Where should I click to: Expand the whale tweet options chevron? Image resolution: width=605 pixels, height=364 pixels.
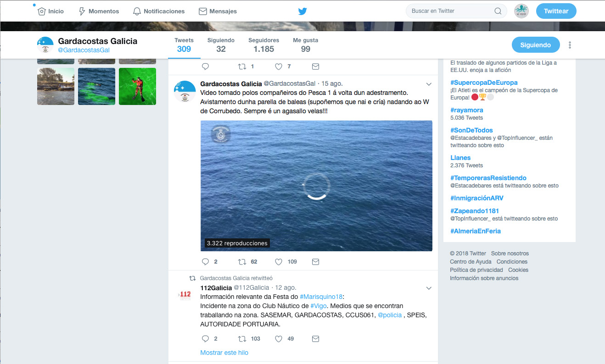429,84
